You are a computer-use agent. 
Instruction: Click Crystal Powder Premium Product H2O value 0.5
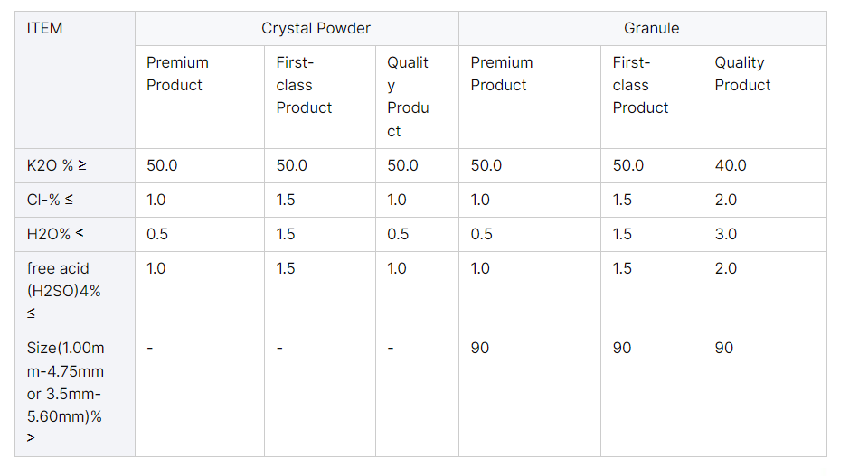[x=157, y=235]
